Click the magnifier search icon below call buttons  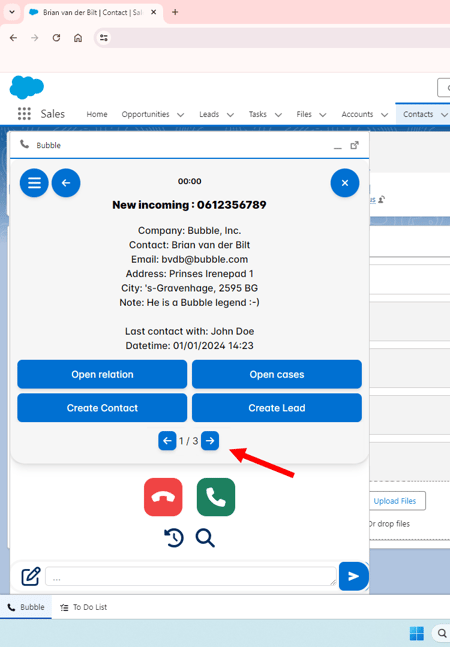pyautogui.click(x=205, y=538)
